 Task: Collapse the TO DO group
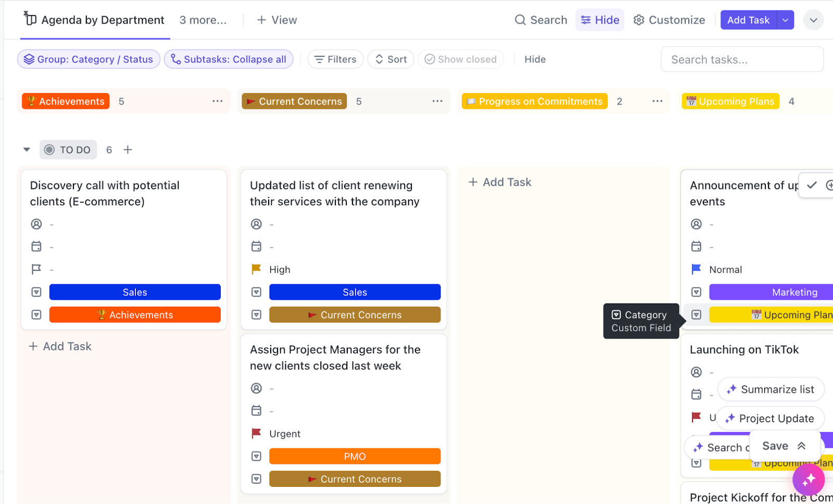point(27,150)
